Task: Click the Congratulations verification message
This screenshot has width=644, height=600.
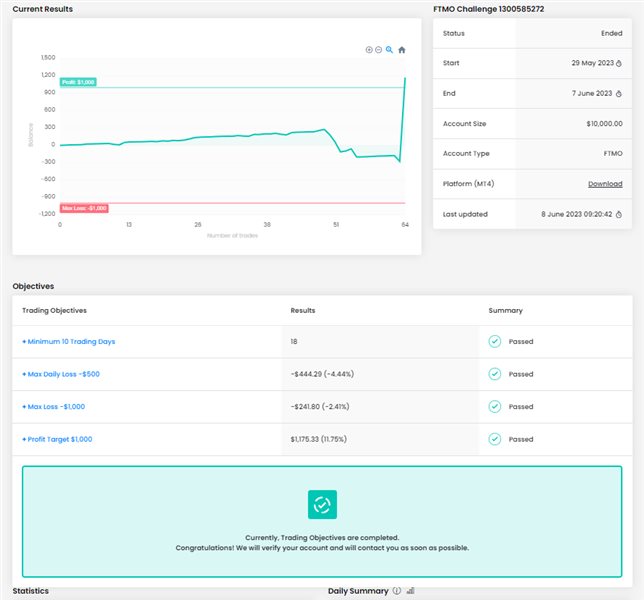Action: (322, 548)
